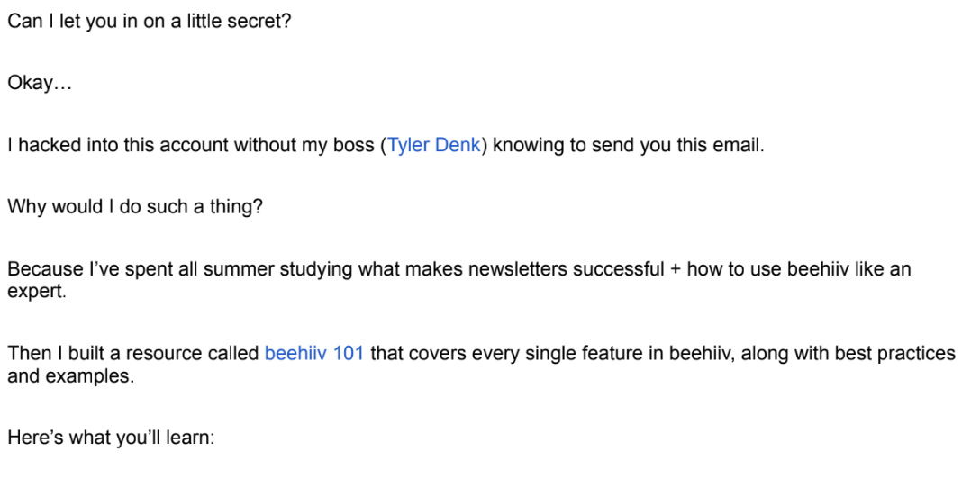This screenshot has width=980, height=497.
Task: Click the text 'how to use beehiiv like an'
Action: pyautogui.click(x=799, y=269)
